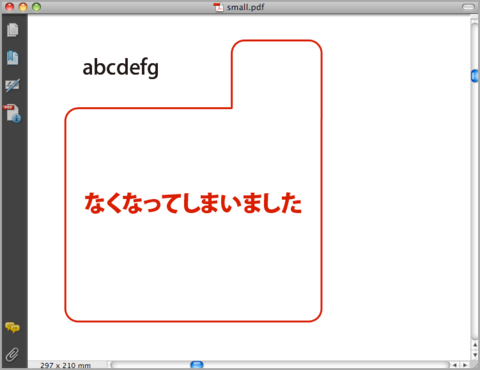Click the red Japanese text なくなってしまいました
Image resolution: width=480 pixels, height=370 pixels.
(x=193, y=203)
